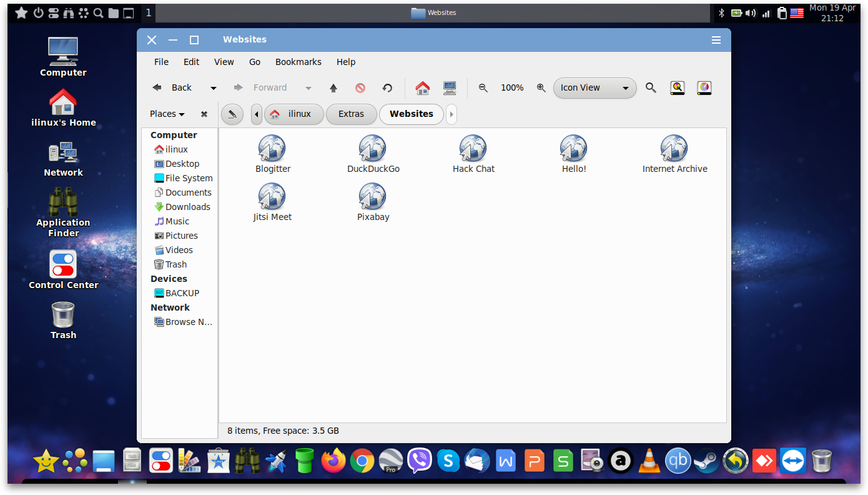
Task: Open Browse Network in the sidebar
Action: [x=183, y=322]
